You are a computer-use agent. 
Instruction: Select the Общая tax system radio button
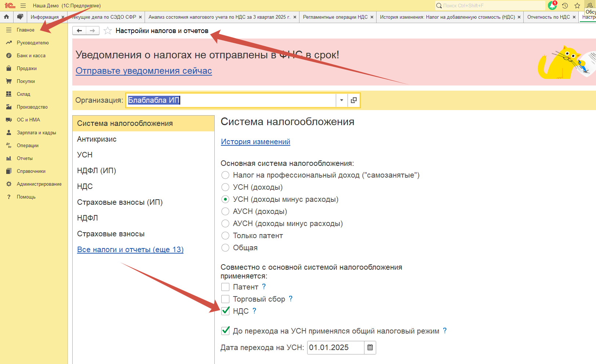pos(225,248)
